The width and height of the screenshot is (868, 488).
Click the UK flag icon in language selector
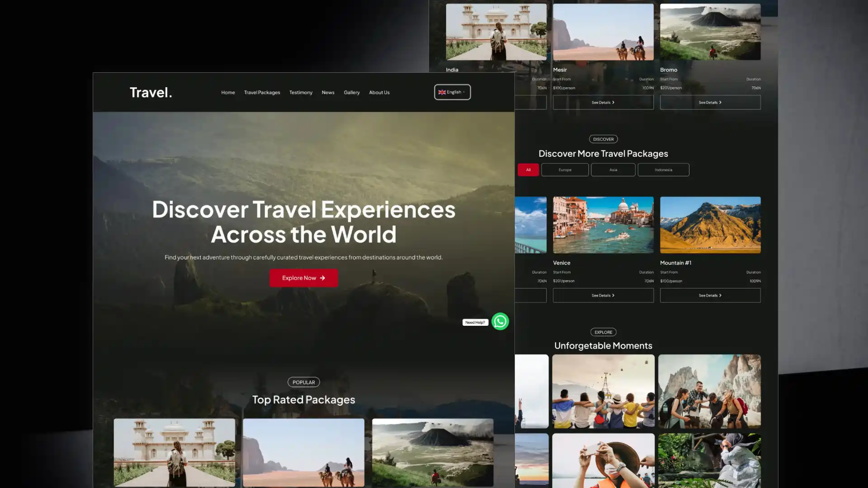(x=442, y=92)
